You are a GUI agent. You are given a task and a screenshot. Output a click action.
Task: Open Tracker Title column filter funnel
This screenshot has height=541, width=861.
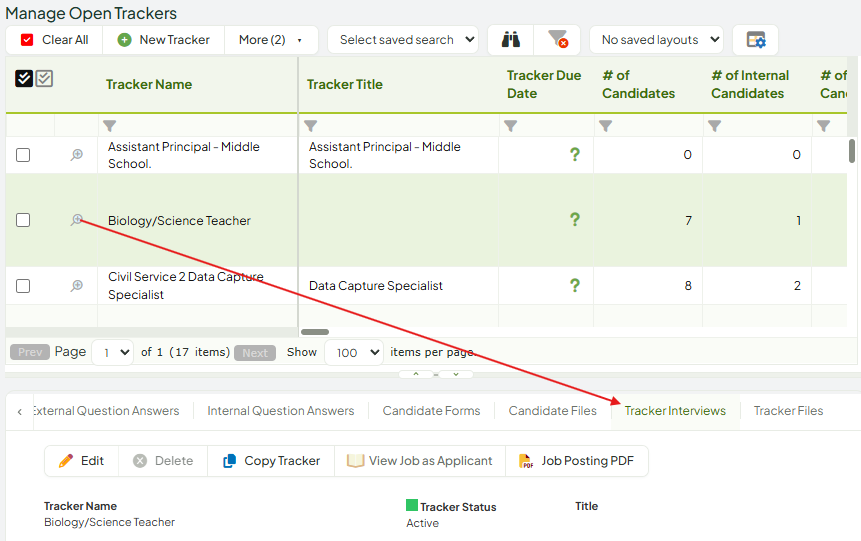pos(311,126)
